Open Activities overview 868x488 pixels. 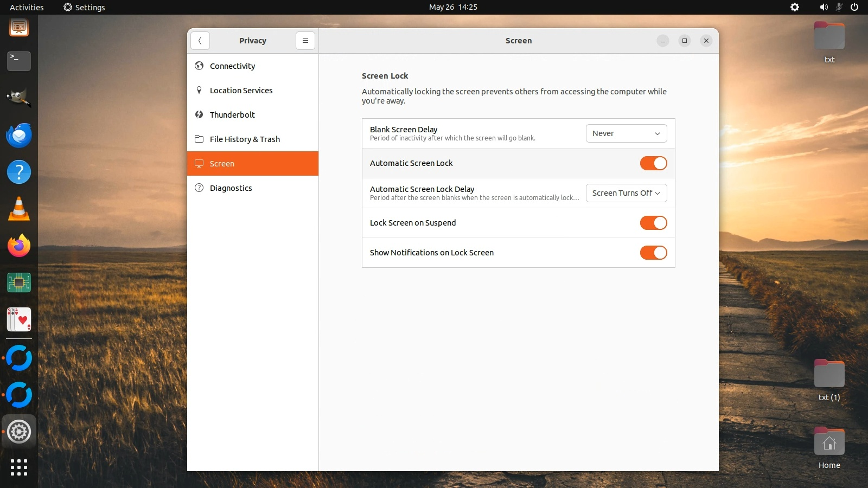27,7
